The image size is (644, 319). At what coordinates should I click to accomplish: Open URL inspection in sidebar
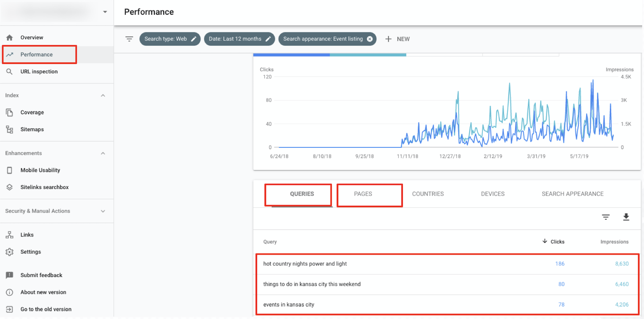coord(39,72)
